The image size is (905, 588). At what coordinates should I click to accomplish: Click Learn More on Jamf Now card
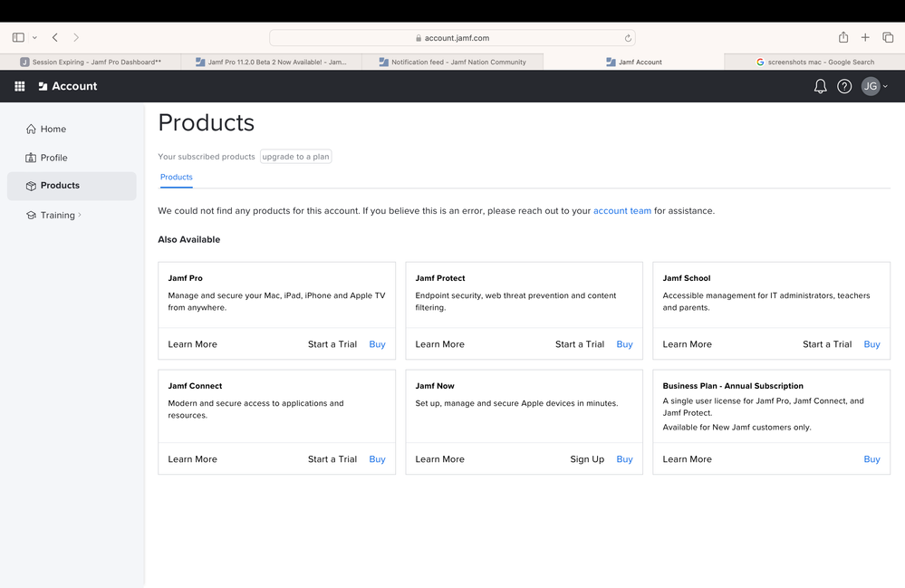click(x=439, y=459)
